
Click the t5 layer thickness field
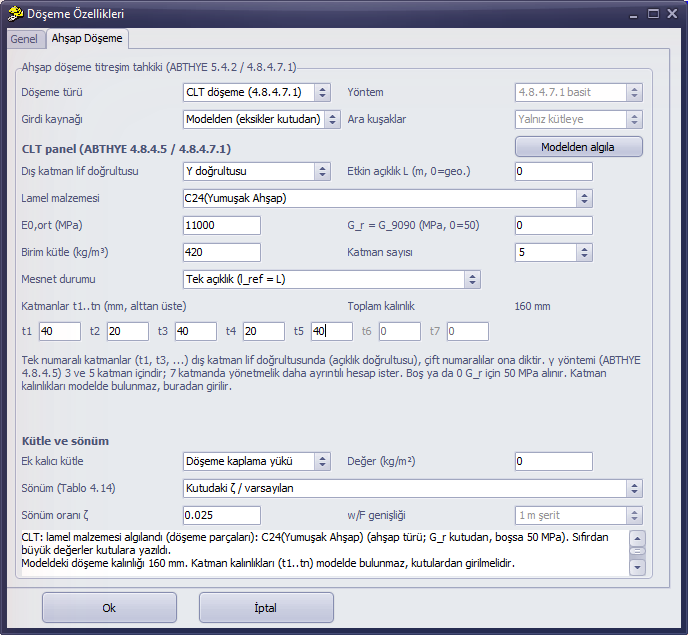click(332, 331)
